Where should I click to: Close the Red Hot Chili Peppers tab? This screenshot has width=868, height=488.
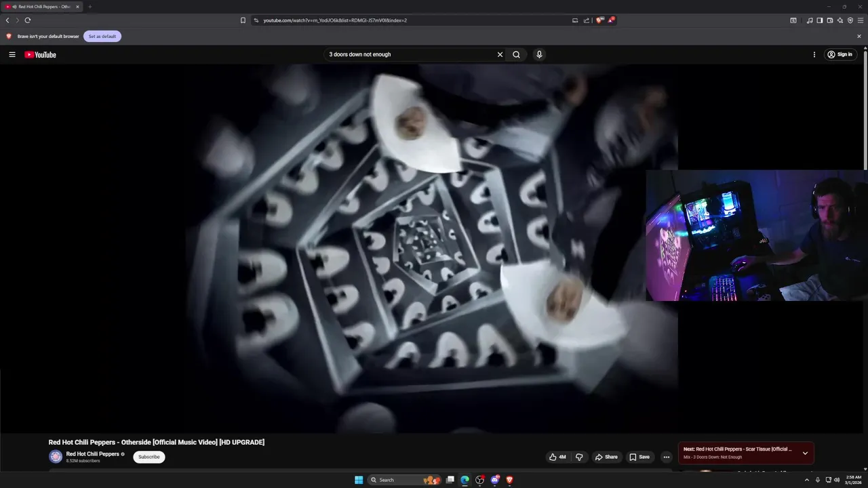click(77, 7)
